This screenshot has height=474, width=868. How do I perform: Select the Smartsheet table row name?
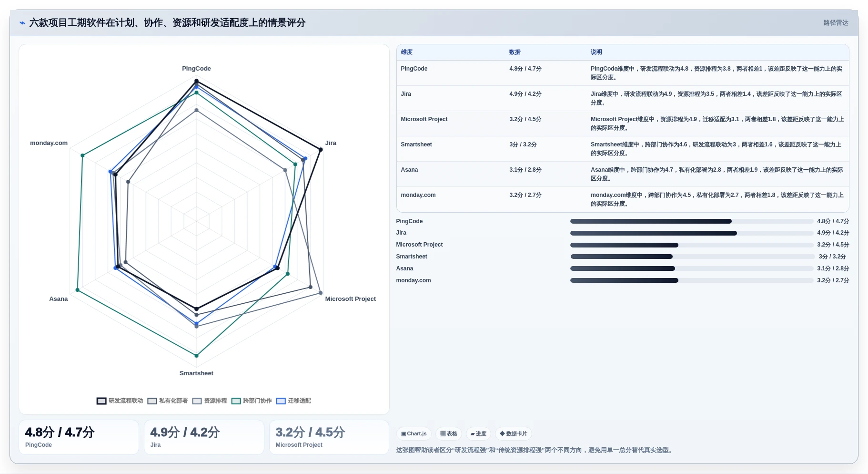(x=416, y=144)
